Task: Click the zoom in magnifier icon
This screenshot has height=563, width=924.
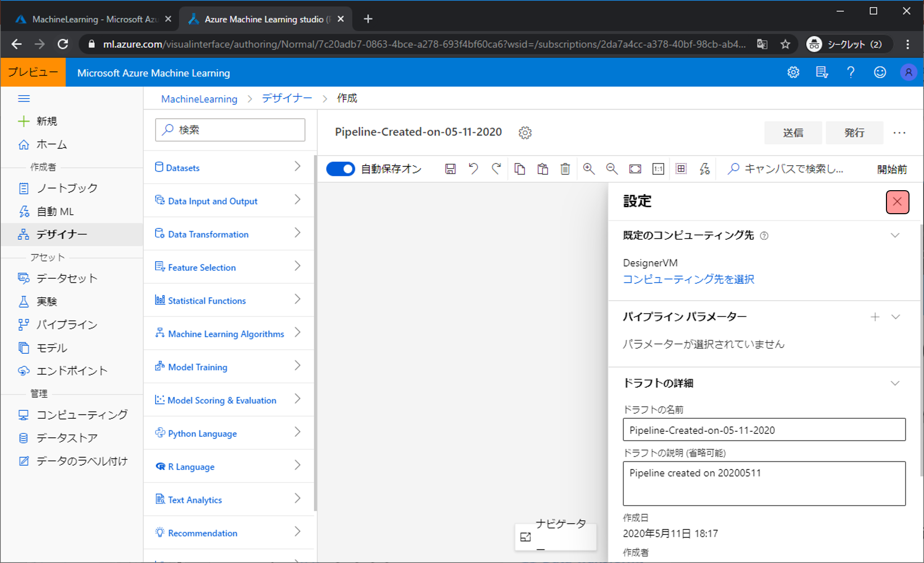Action: [x=589, y=169]
